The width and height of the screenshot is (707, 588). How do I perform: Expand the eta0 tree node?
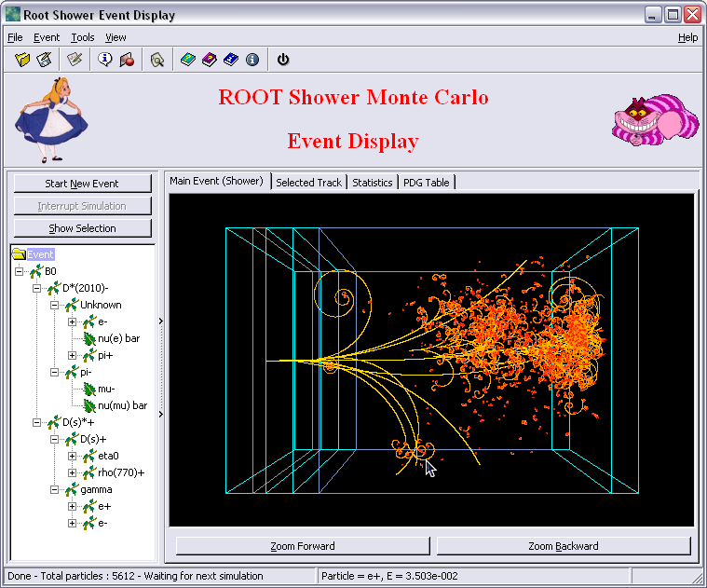tap(73, 456)
